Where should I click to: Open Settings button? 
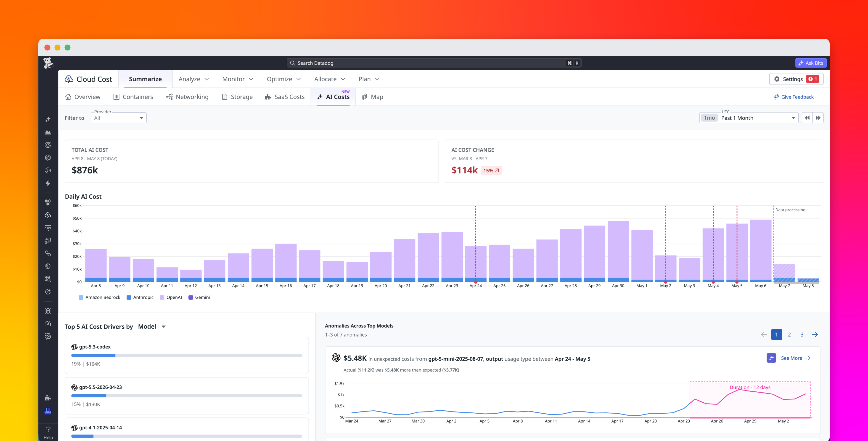click(797, 79)
